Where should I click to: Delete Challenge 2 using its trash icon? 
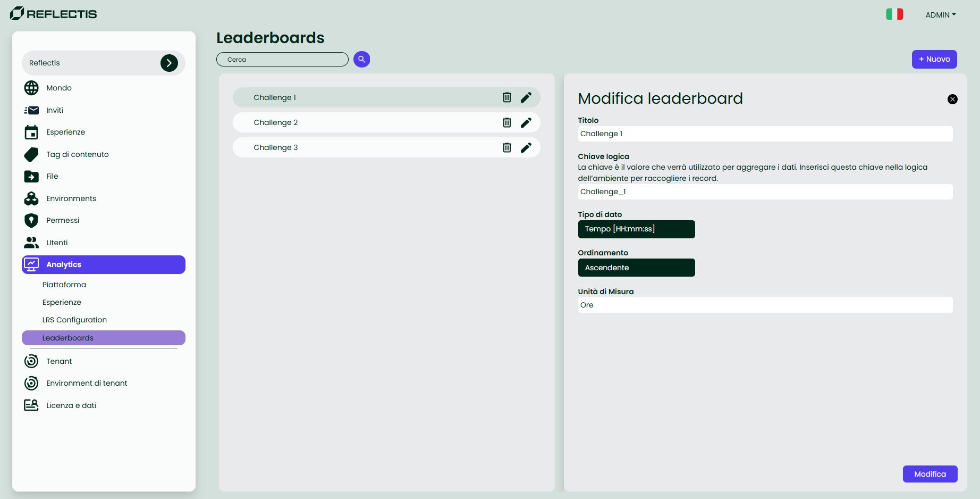(506, 122)
